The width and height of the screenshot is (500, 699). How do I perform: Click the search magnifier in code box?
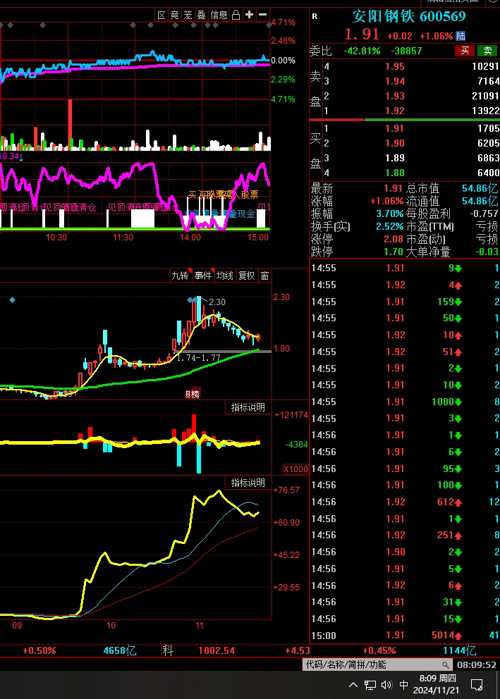point(445,665)
